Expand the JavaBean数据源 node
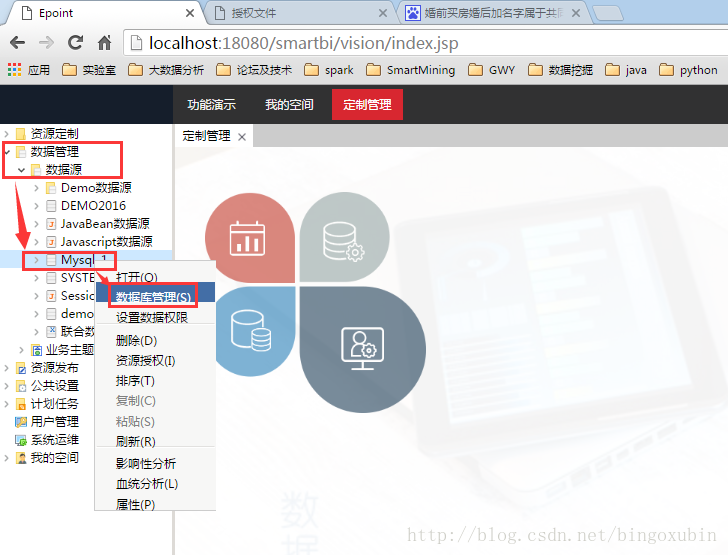The height and width of the screenshot is (555, 728). coord(36,224)
